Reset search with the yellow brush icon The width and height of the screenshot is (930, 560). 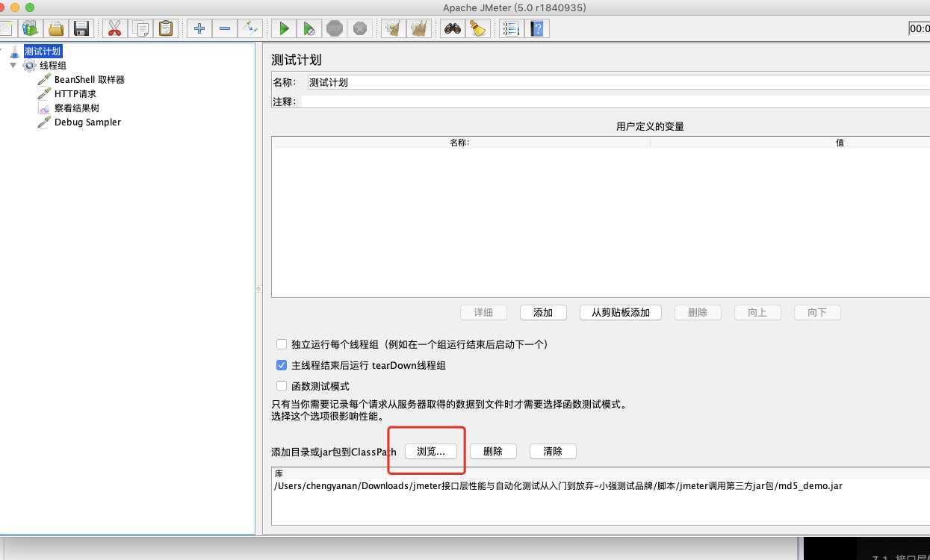[477, 28]
